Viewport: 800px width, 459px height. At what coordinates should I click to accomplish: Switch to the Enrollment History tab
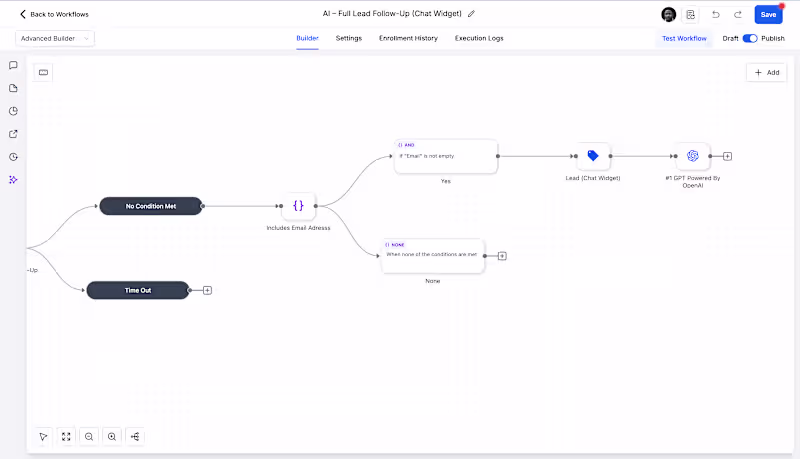point(408,38)
